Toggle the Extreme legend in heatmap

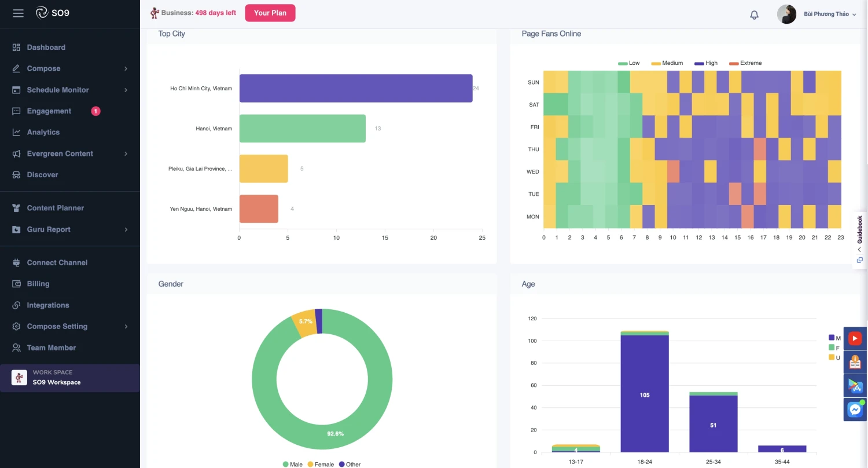(x=745, y=63)
